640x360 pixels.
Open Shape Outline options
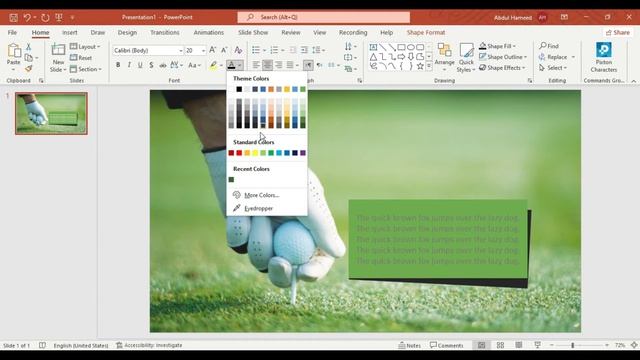503,57
